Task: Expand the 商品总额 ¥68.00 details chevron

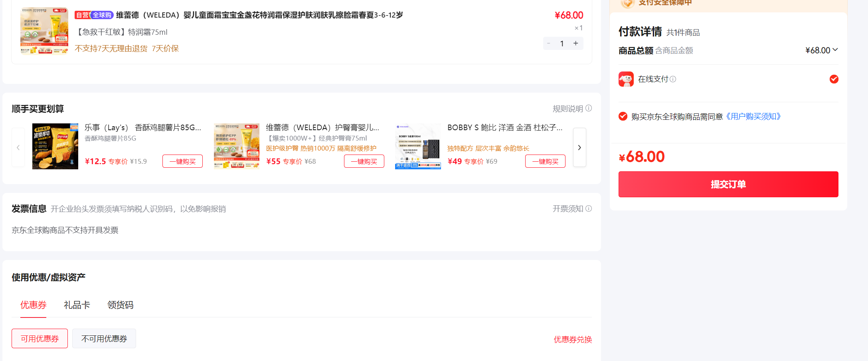Action: tap(835, 50)
